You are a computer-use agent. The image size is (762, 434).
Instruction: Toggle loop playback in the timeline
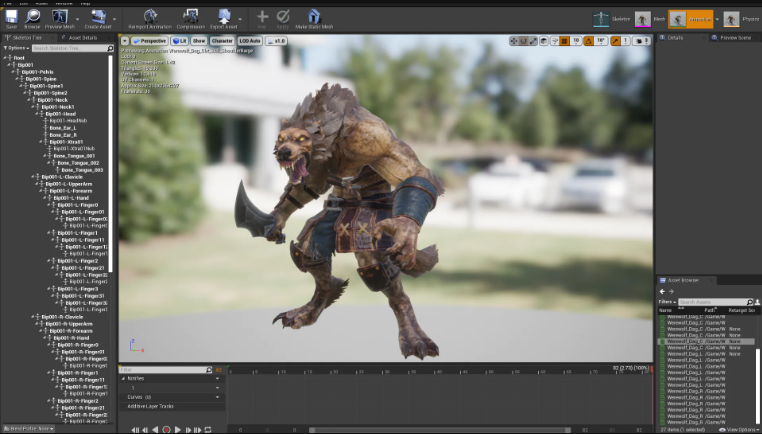pyautogui.click(x=208, y=430)
